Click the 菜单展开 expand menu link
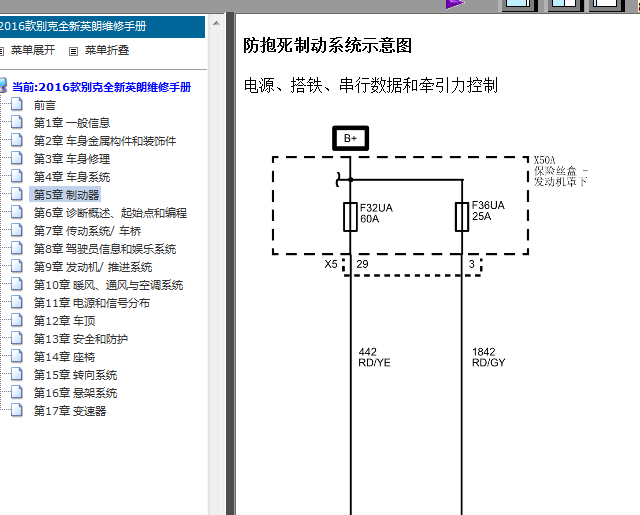Viewport: 640px width, 515px height. (x=33, y=50)
